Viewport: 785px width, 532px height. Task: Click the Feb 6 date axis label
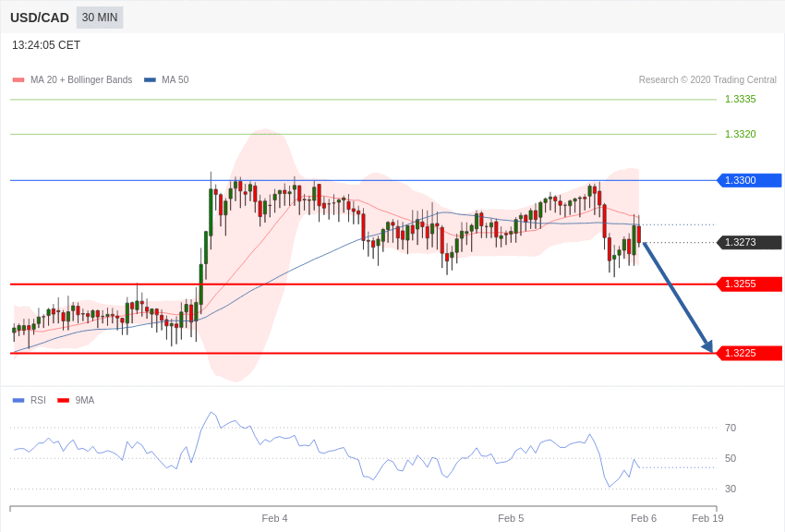click(644, 518)
